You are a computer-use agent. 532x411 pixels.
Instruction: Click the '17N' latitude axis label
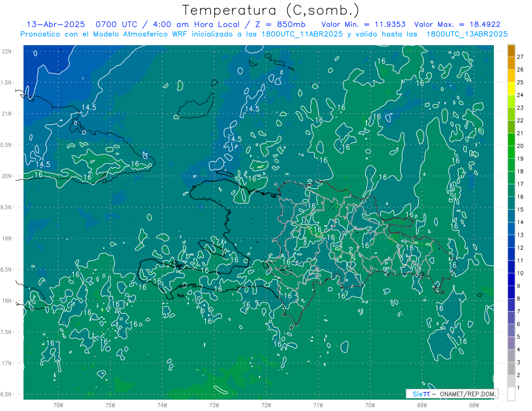click(7, 363)
